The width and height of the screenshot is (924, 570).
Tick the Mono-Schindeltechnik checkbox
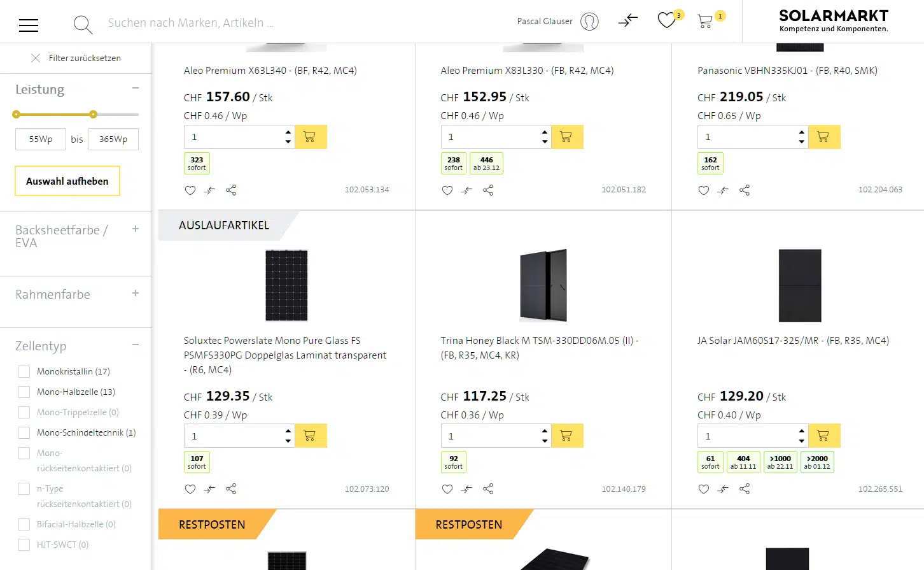click(x=24, y=433)
